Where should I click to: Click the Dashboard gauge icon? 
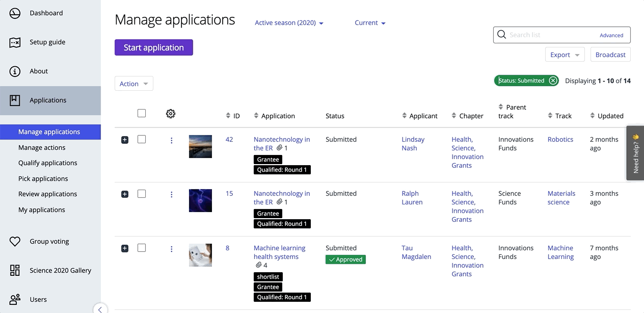(15, 13)
